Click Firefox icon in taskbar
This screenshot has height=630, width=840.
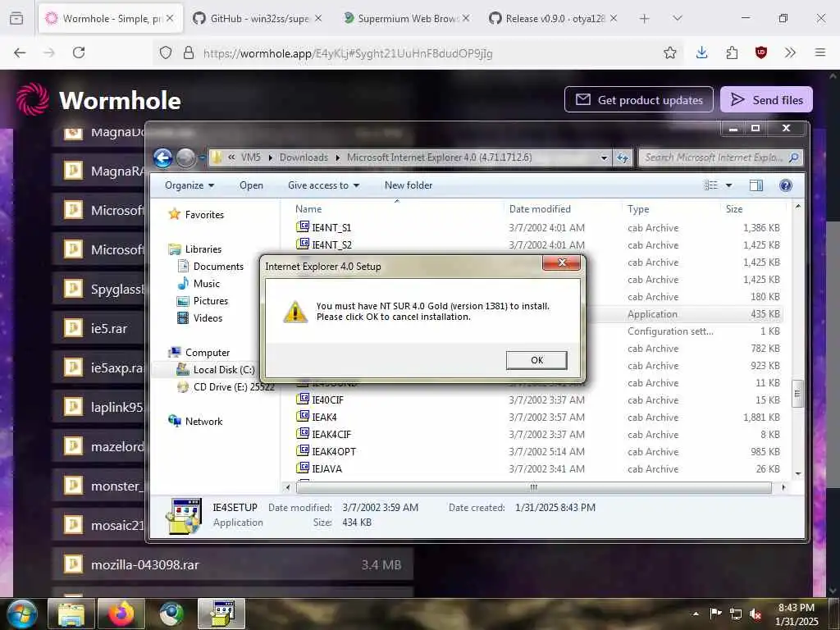coord(121,614)
